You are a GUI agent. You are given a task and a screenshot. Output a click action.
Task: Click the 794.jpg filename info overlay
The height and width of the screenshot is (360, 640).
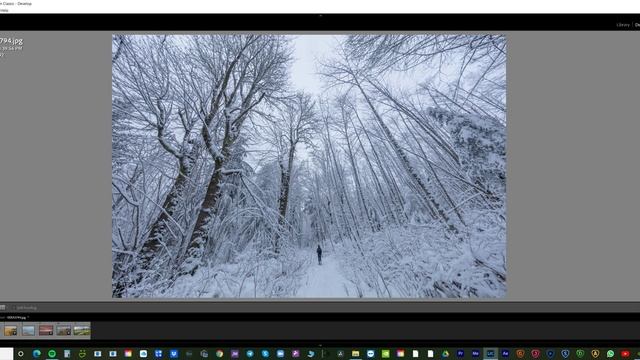[11, 41]
